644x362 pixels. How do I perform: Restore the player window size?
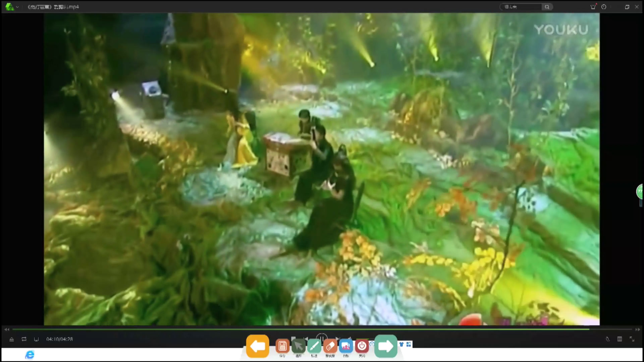click(627, 7)
